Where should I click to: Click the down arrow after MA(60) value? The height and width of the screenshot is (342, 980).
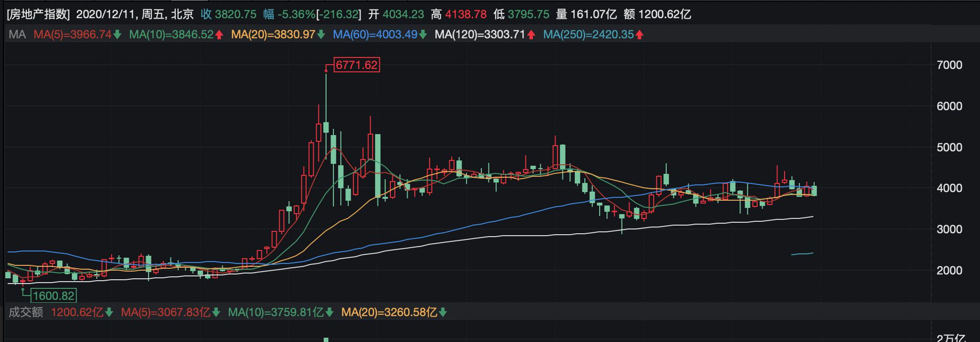423,34
